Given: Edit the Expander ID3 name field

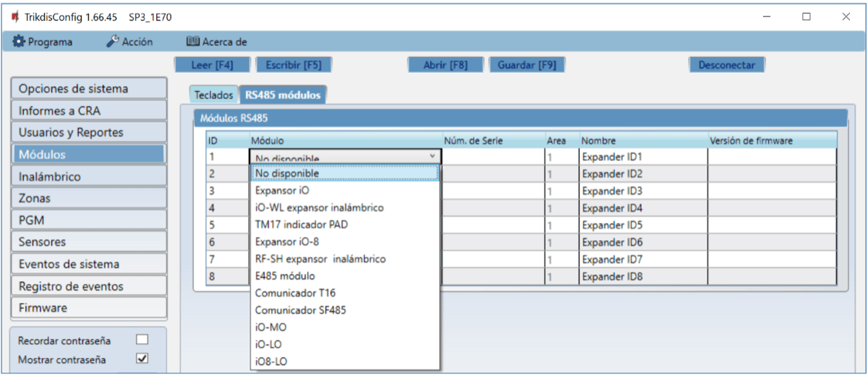Looking at the screenshot, I should point(642,192).
